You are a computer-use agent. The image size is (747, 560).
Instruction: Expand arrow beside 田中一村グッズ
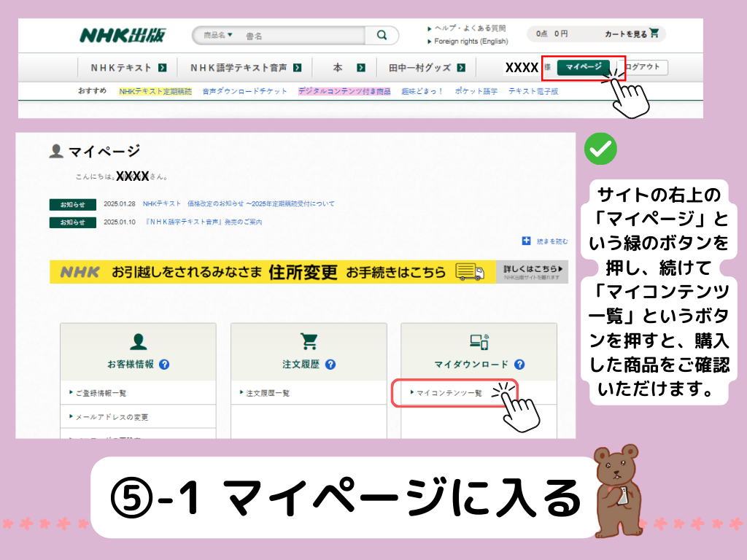tap(461, 68)
